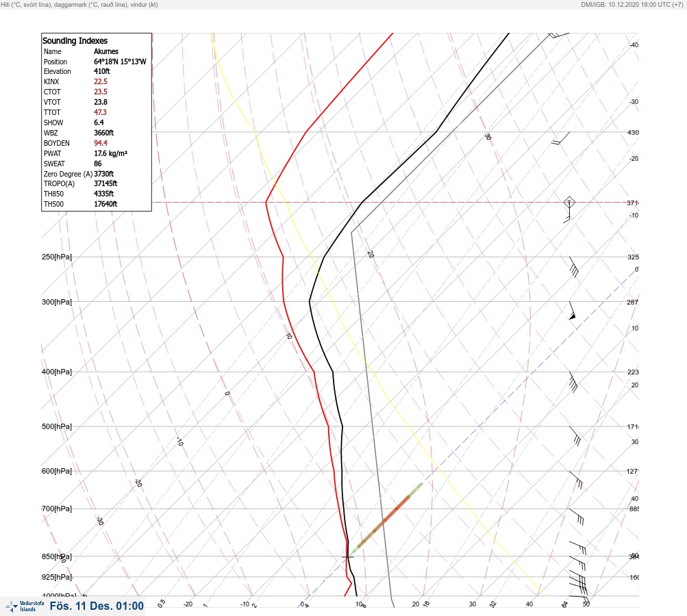Click the wind barb at 400 hPa

point(573,382)
